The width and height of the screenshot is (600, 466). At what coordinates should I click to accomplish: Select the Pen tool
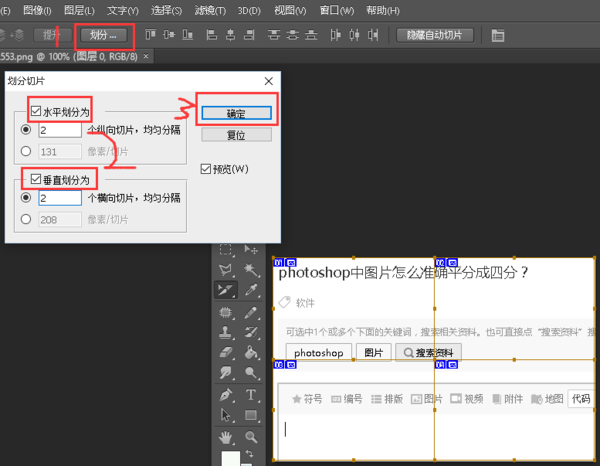[225, 394]
